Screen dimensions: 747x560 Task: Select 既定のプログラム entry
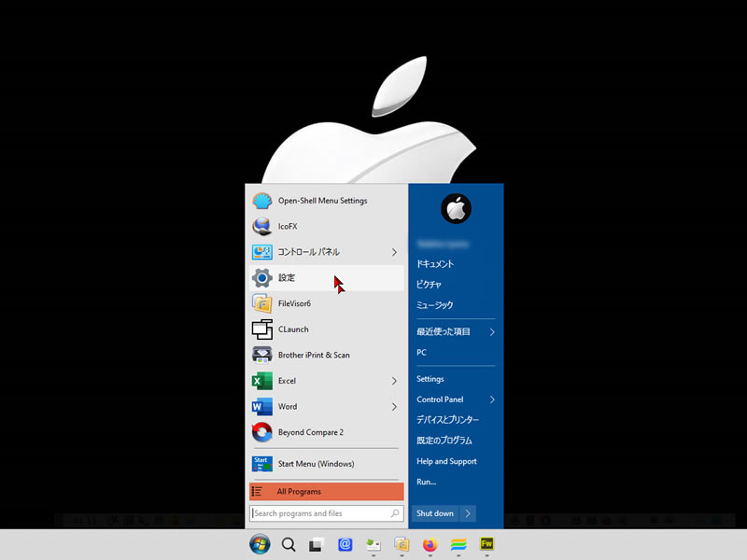444,441
